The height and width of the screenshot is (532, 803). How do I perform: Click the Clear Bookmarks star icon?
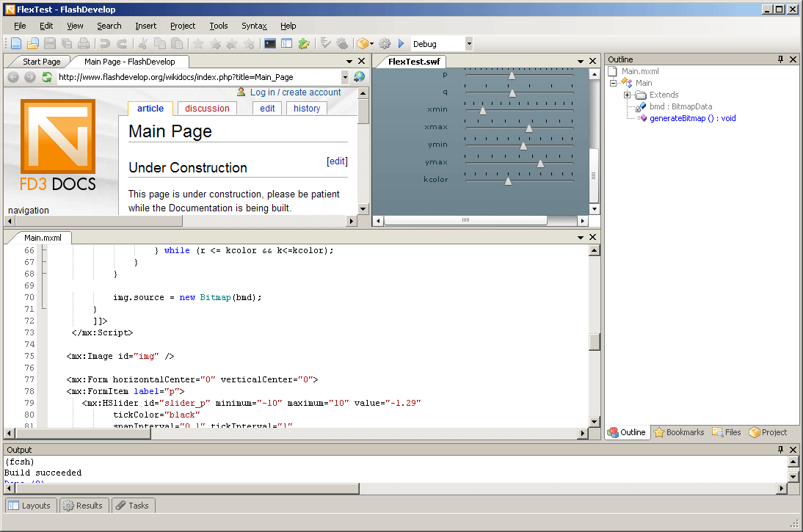(x=249, y=44)
